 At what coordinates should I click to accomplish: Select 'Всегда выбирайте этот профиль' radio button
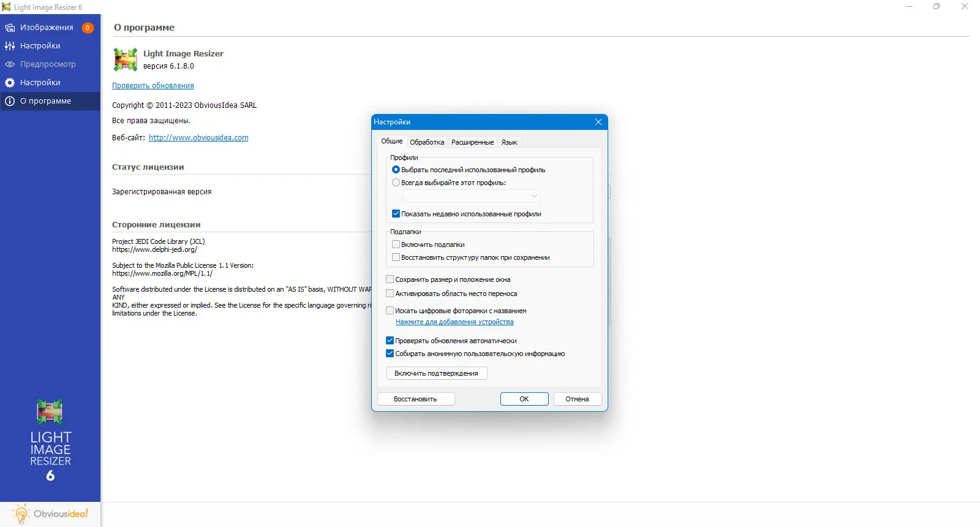coord(396,183)
